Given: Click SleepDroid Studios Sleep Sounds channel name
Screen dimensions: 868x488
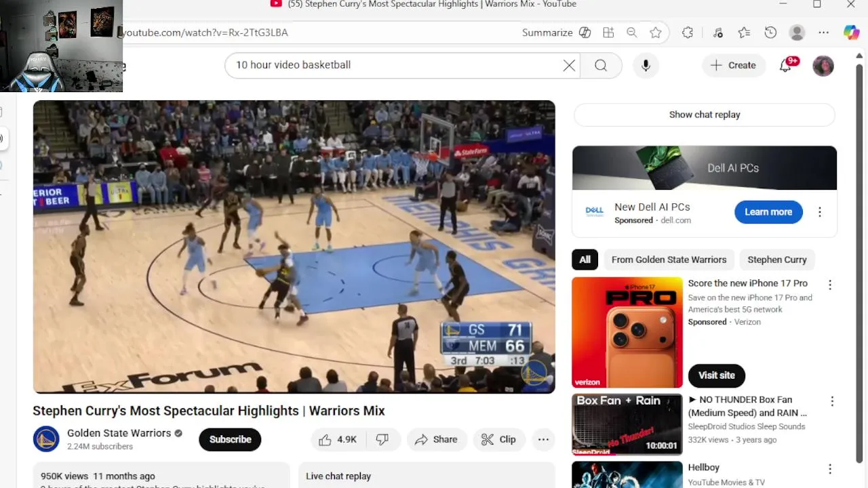Looking at the screenshot, I should (747, 426).
